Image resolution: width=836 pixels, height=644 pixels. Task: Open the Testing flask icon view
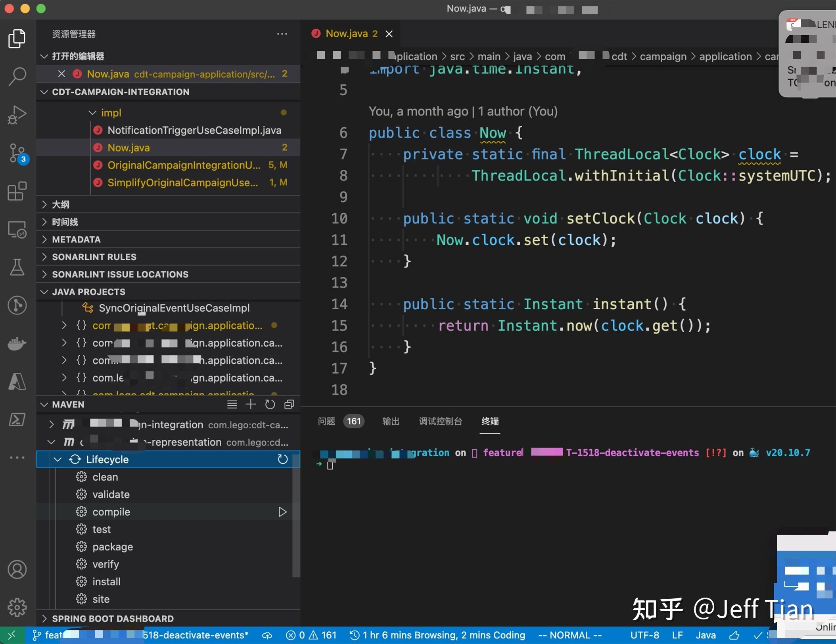pyautogui.click(x=17, y=267)
